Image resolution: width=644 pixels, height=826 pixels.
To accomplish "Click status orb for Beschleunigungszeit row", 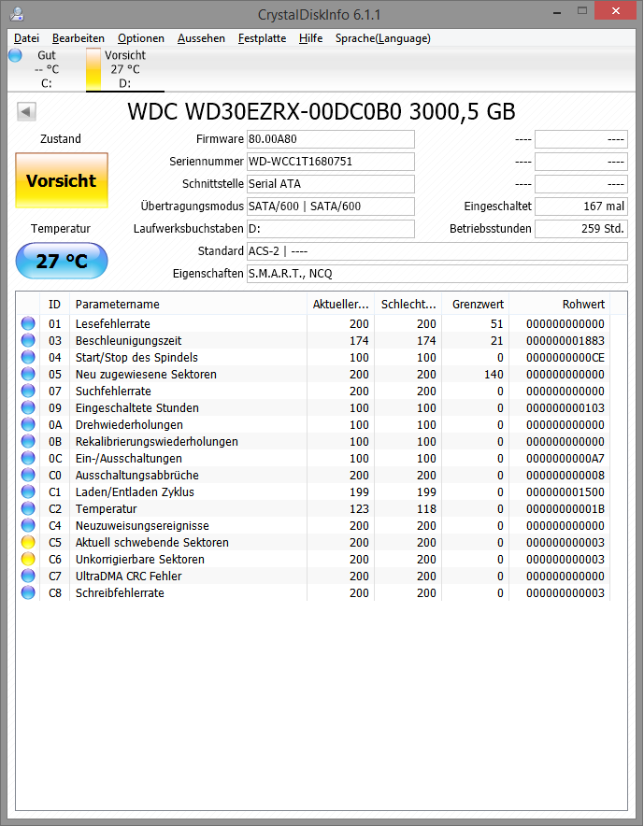I will 28,340.
